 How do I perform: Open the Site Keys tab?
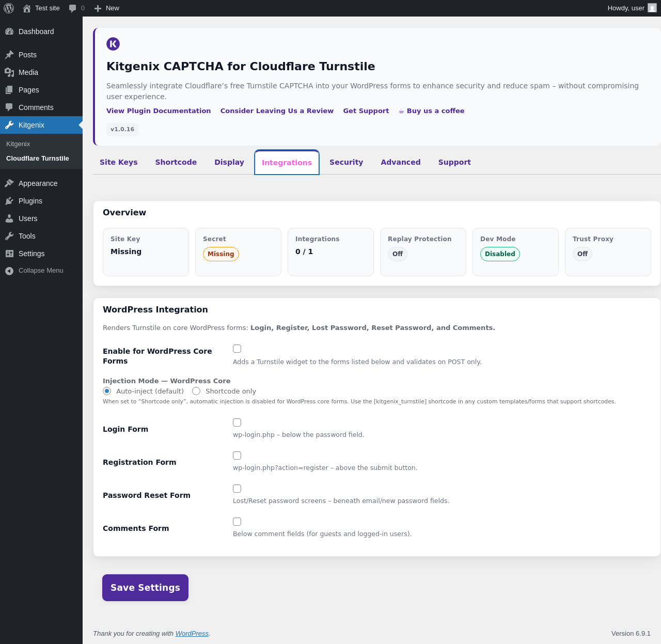click(x=118, y=162)
